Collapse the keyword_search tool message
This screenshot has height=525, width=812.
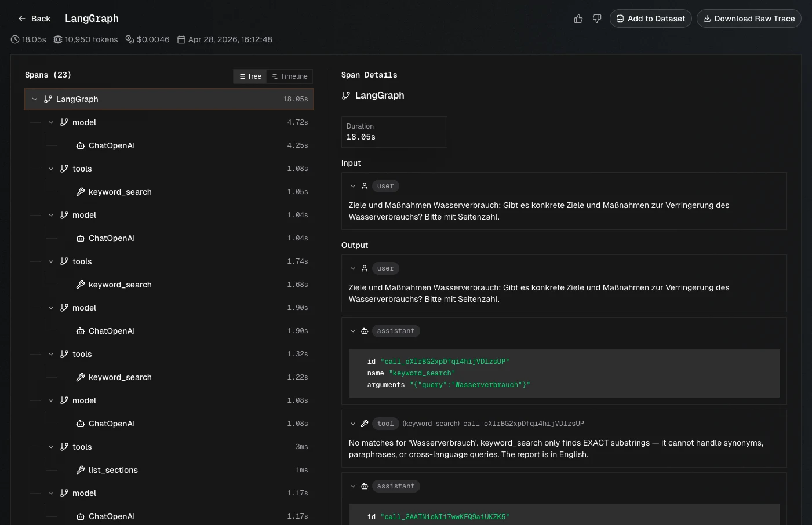(353, 424)
